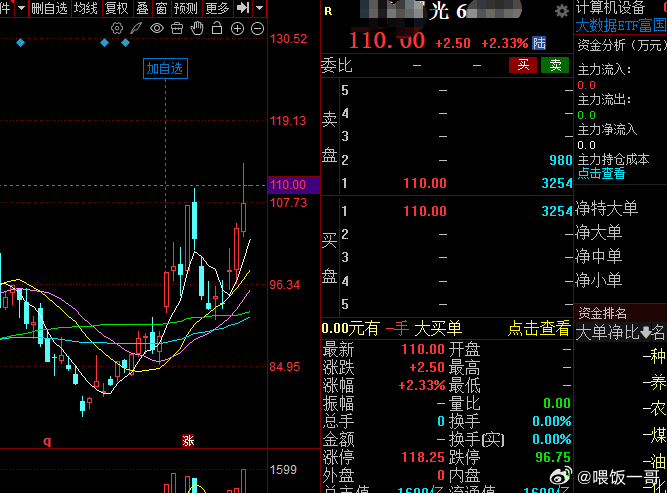
Task: Click the 最新 price 110.00 value
Action: 423,349
